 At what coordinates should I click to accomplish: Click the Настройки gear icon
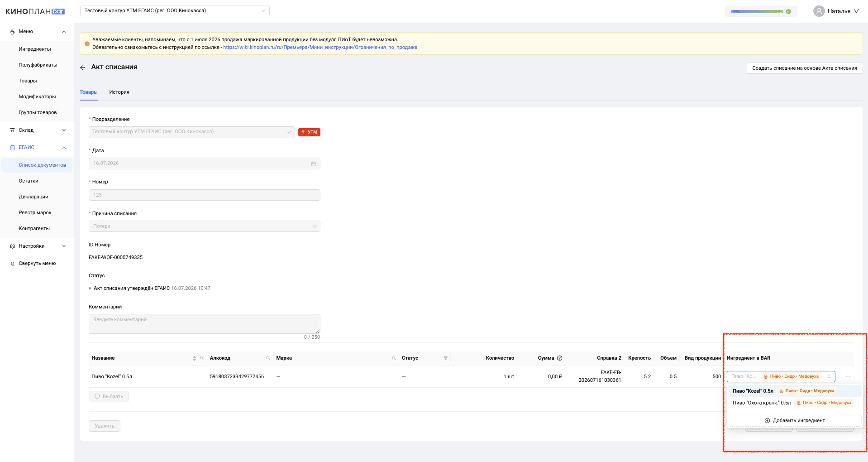[12, 246]
